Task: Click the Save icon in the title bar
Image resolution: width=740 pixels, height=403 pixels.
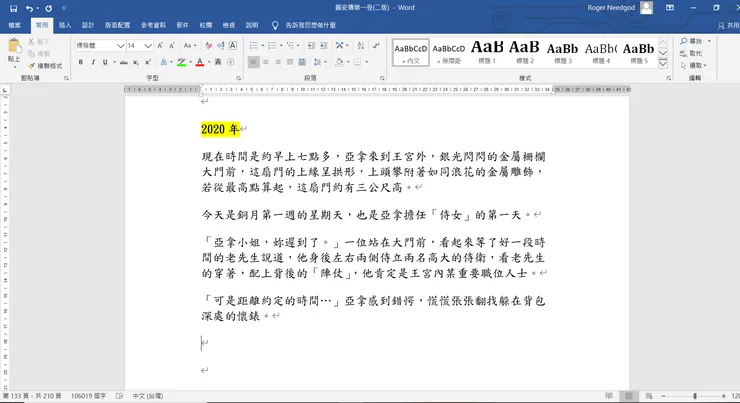Action: tap(13, 8)
